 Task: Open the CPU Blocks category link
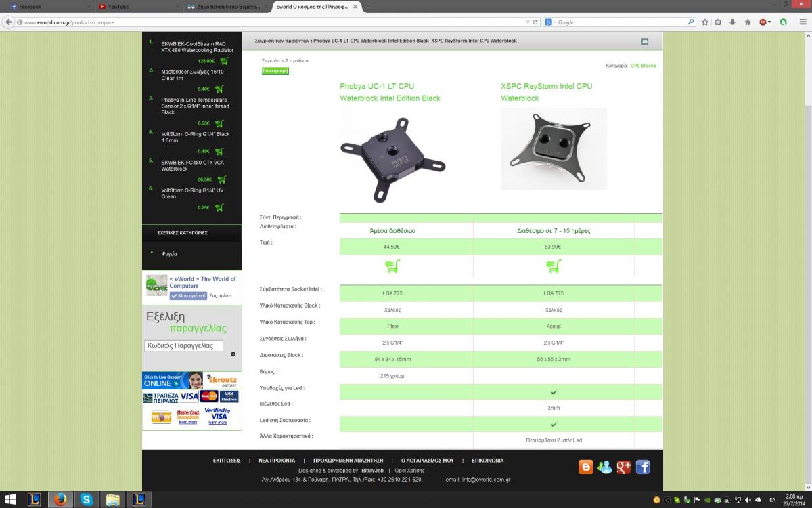644,66
